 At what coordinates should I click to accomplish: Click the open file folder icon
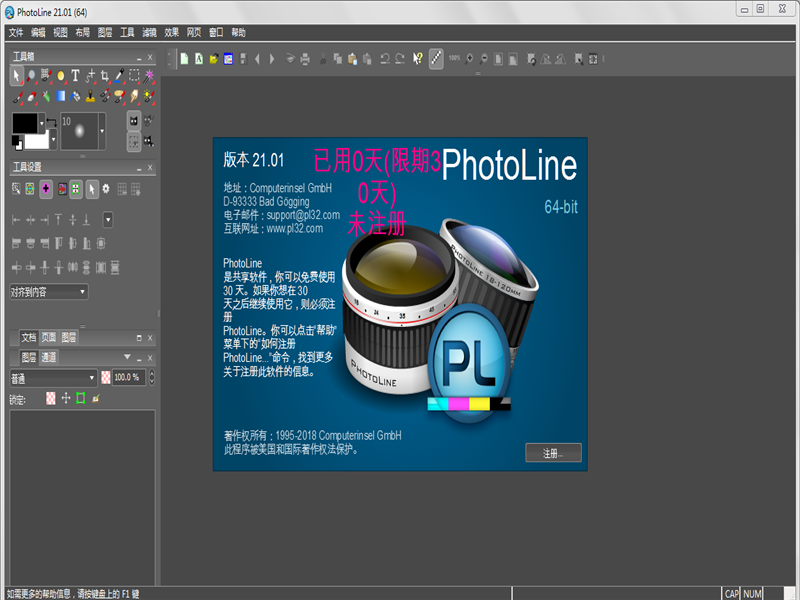point(214,59)
